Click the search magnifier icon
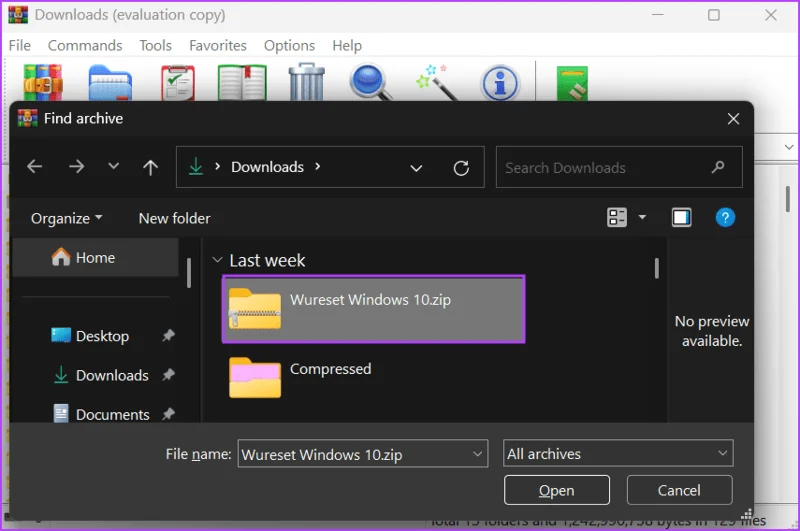Screen dimensions: 800x531 (718, 167)
